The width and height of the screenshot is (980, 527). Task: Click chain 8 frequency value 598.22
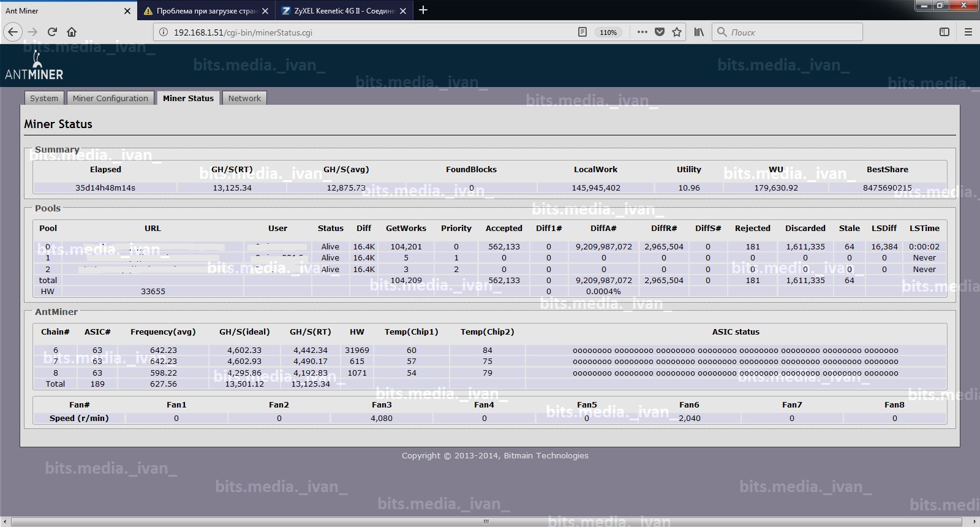click(163, 373)
